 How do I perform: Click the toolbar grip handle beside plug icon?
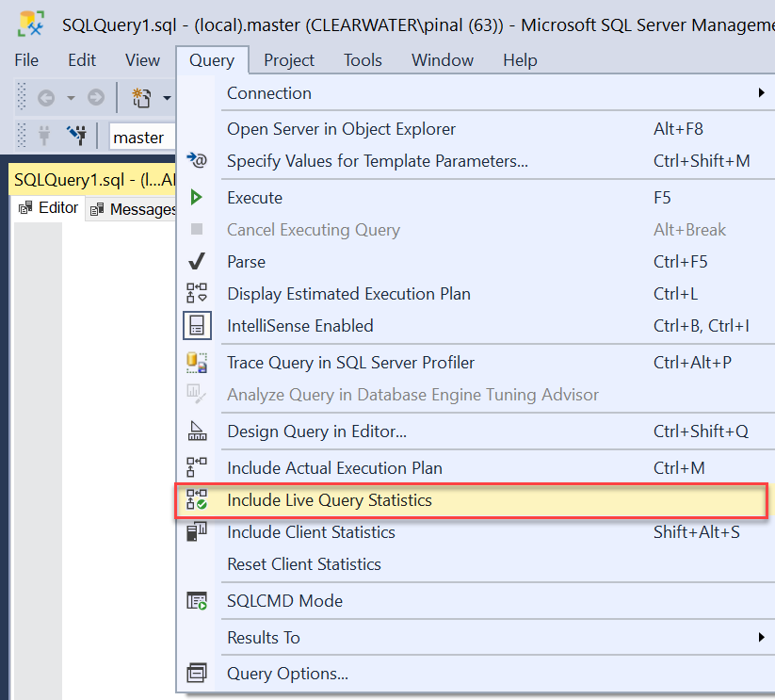[22, 135]
